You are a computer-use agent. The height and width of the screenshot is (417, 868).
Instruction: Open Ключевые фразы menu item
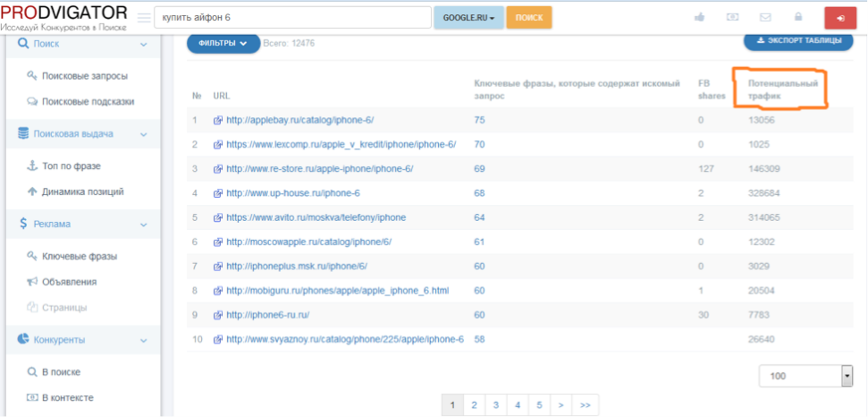pyautogui.click(x=80, y=257)
